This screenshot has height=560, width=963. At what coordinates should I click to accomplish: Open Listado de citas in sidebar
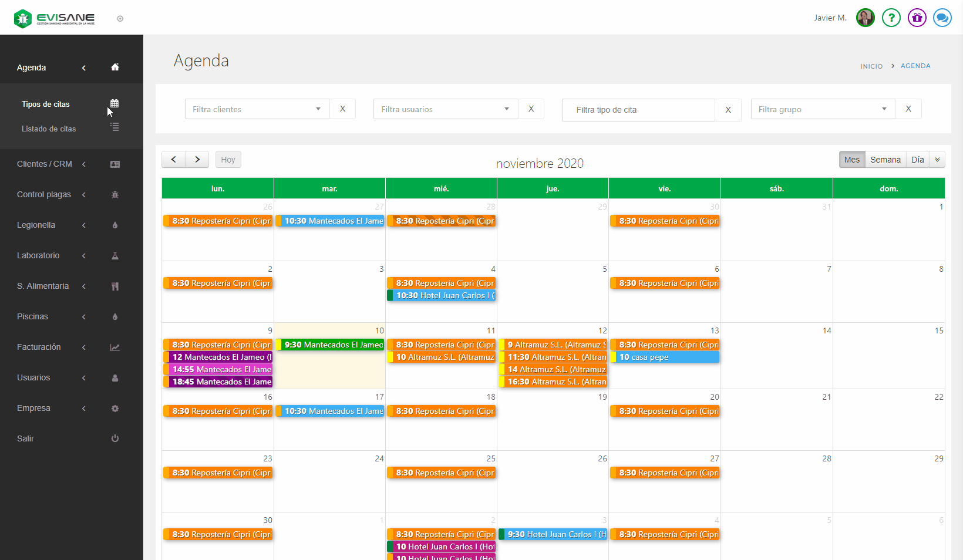click(49, 129)
